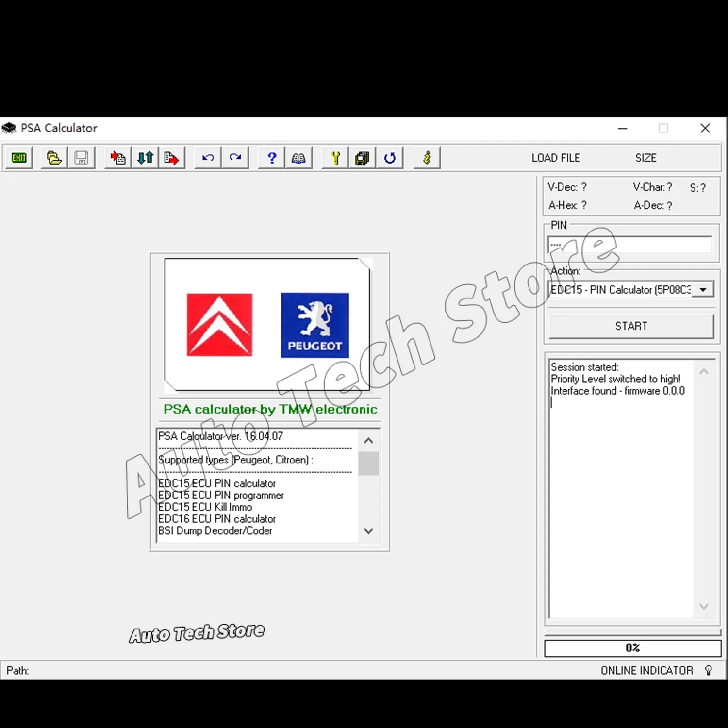Click the EXIT toolbar icon

point(18,157)
